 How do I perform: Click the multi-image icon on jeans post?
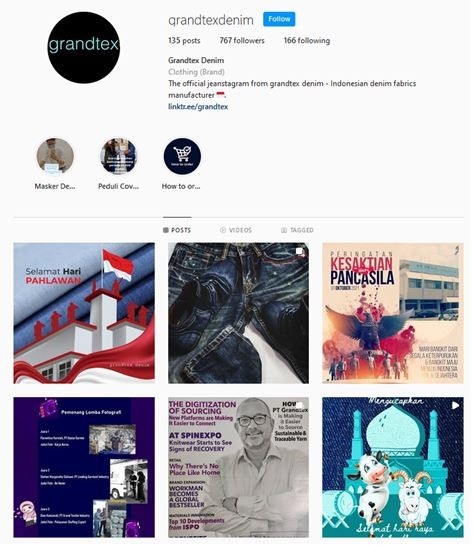pos(299,251)
